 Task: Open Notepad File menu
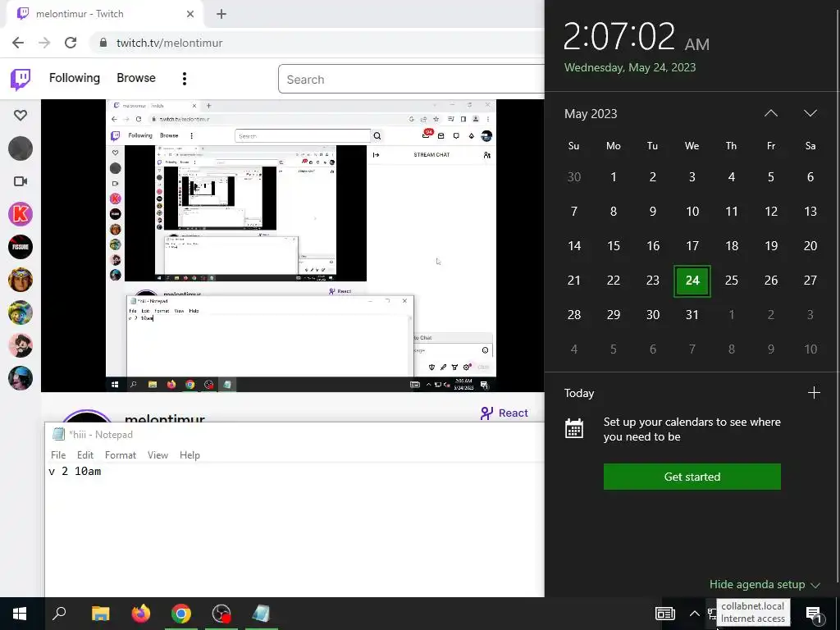(x=58, y=454)
